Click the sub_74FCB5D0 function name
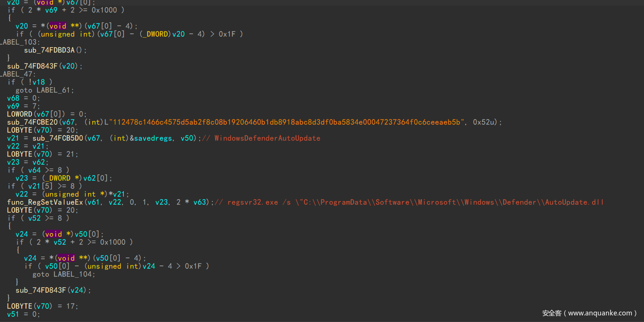Image resolution: width=644 pixels, height=322 pixels. 58,138
